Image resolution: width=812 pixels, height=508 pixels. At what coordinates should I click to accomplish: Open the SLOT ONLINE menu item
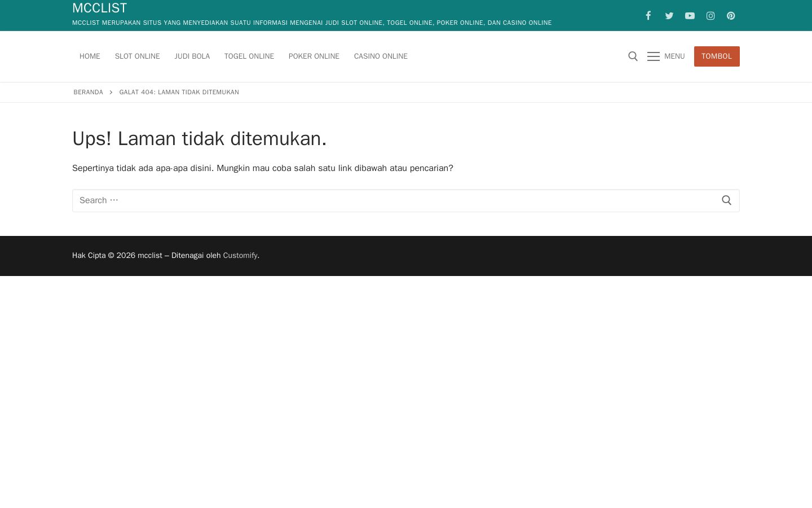(x=137, y=56)
